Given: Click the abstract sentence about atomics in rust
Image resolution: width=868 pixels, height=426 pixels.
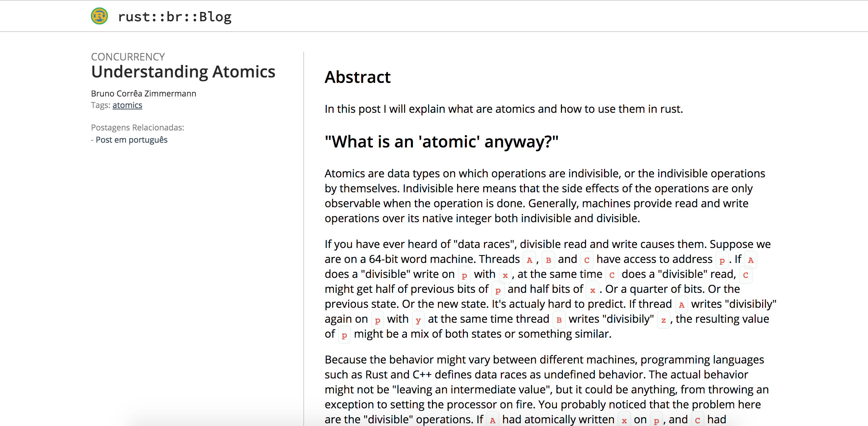Looking at the screenshot, I should [x=504, y=109].
